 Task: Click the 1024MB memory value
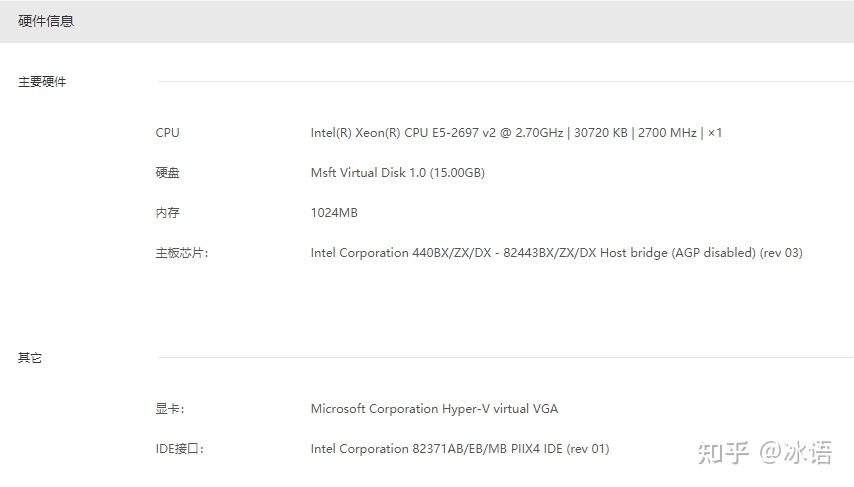[x=334, y=213]
